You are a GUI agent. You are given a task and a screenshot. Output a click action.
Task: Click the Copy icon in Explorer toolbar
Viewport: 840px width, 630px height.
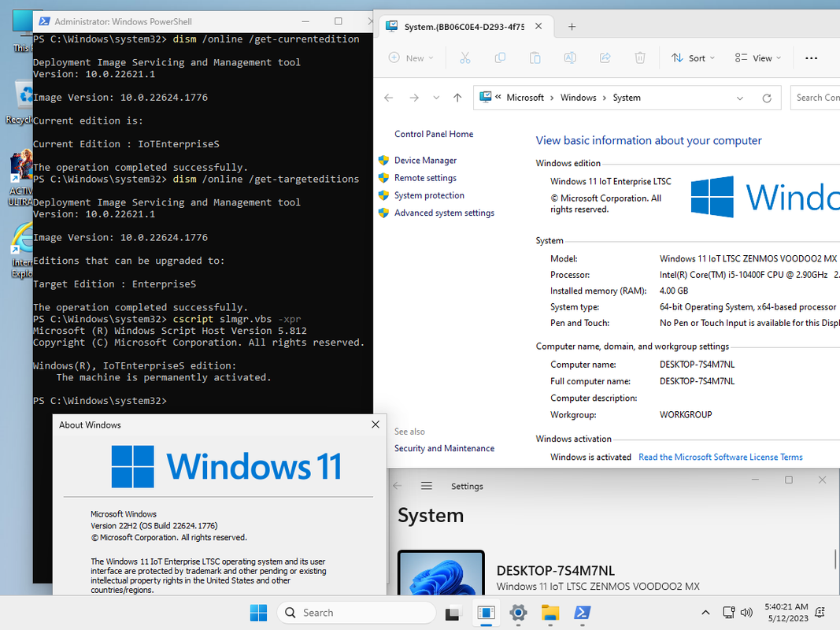click(x=500, y=57)
